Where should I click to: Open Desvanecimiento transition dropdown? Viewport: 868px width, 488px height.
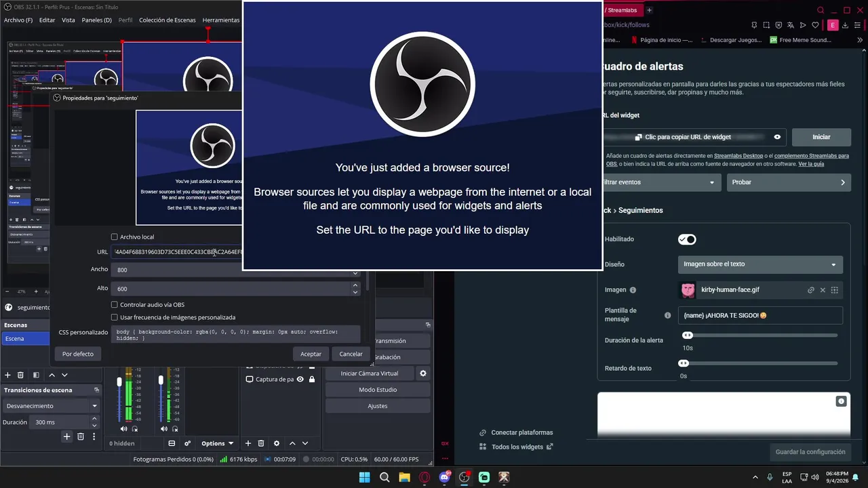pos(52,406)
